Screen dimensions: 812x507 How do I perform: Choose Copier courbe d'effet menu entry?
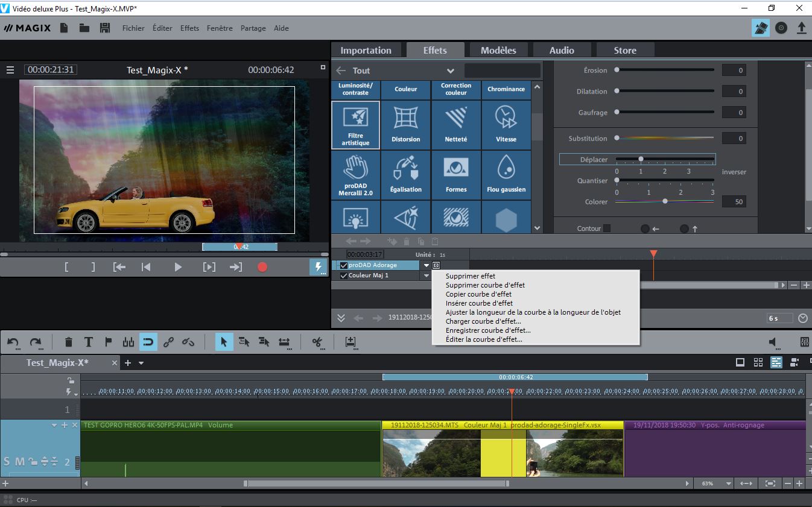pos(478,294)
